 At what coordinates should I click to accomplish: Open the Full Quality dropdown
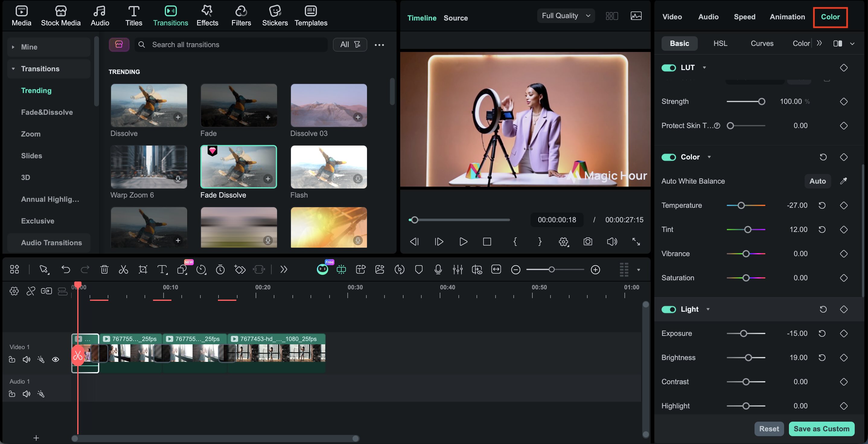pyautogui.click(x=566, y=16)
